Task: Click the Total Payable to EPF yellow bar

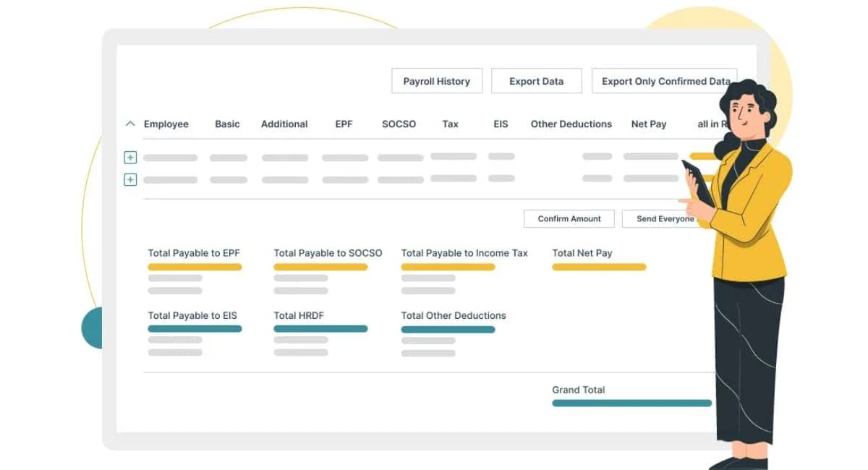Action: click(194, 266)
